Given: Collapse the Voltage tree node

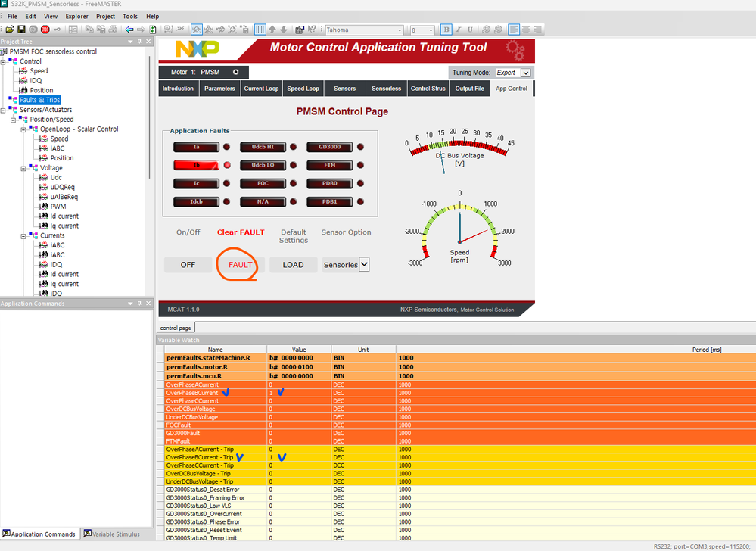Looking at the screenshot, I should [23, 168].
